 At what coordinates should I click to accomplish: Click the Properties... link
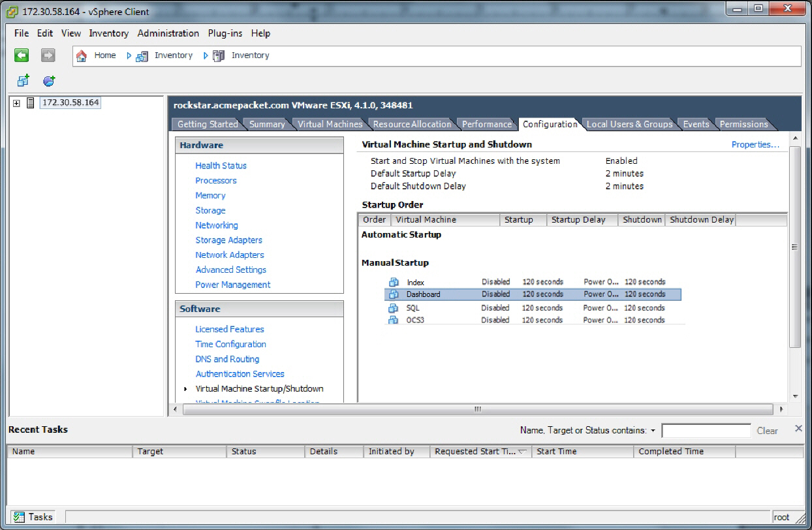click(x=755, y=145)
